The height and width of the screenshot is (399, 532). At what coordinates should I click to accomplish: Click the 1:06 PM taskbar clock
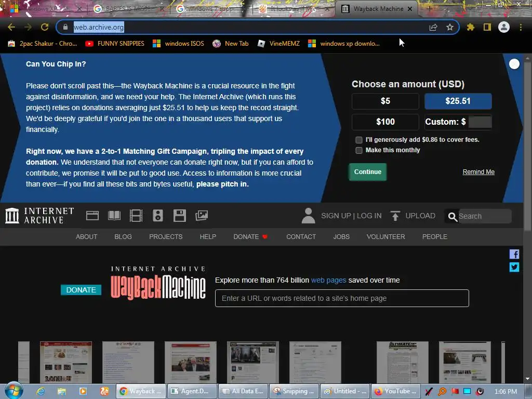tap(506, 392)
